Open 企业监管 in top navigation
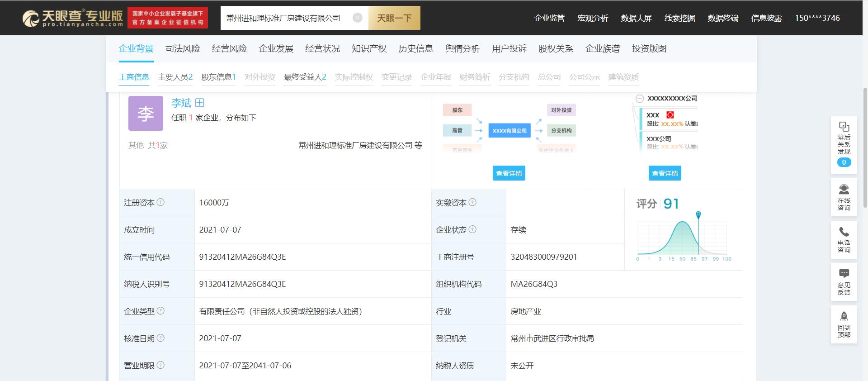 (x=549, y=18)
